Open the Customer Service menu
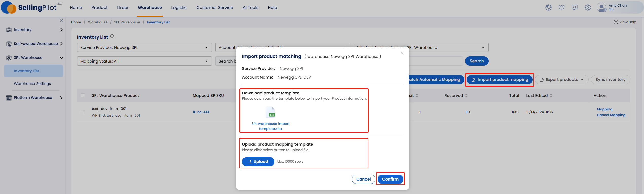644x194 pixels. (215, 8)
